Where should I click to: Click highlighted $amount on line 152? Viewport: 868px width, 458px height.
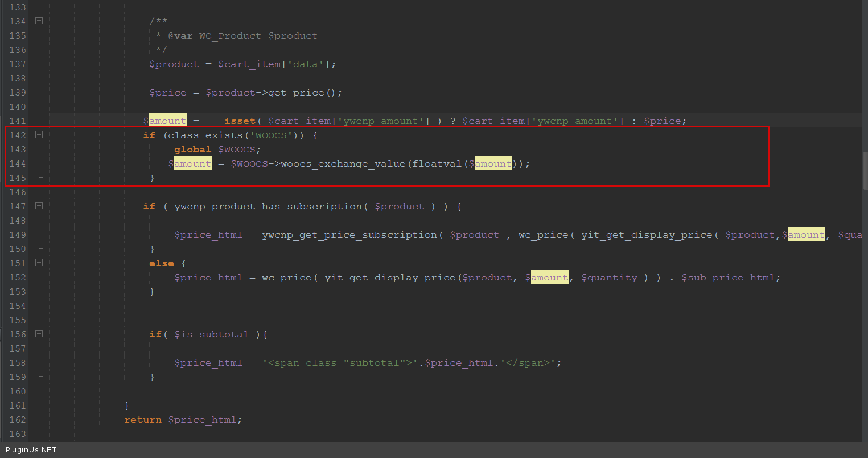point(546,278)
